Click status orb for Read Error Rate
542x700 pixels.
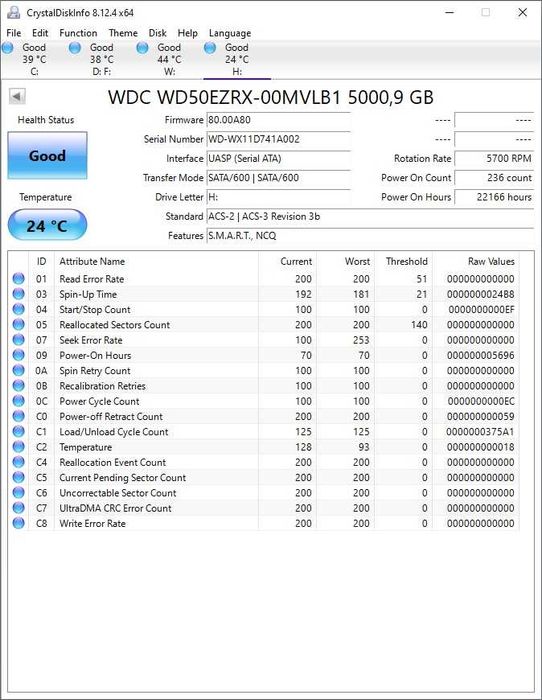click(x=18, y=279)
